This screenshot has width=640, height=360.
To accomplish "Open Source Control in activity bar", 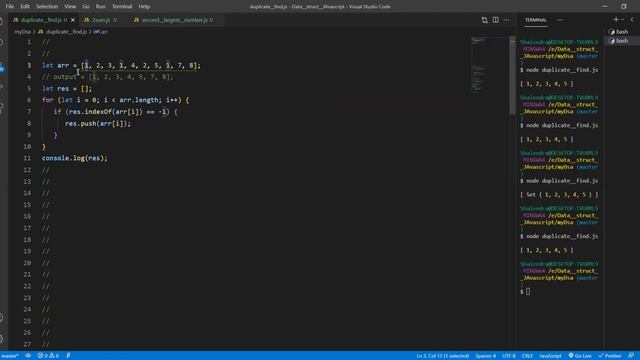I will point(2,69).
